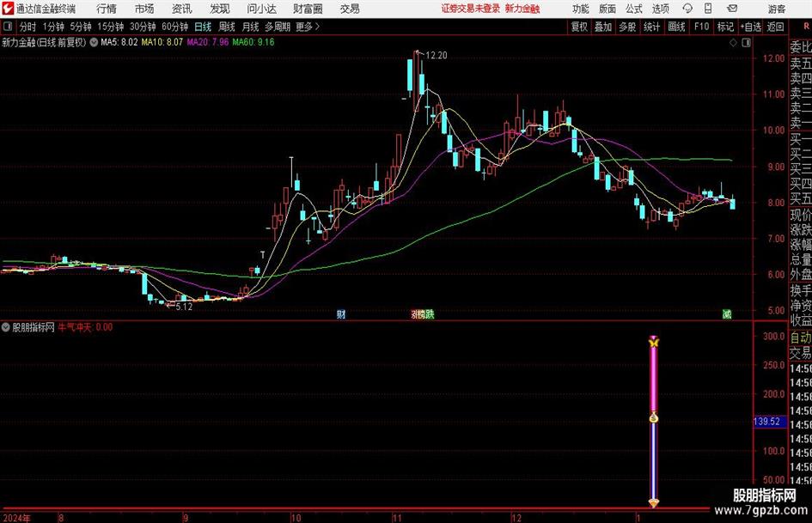Image resolution: width=812 pixels, height=523 pixels.
Task: Click the 游客 guest account button
Action: click(776, 9)
